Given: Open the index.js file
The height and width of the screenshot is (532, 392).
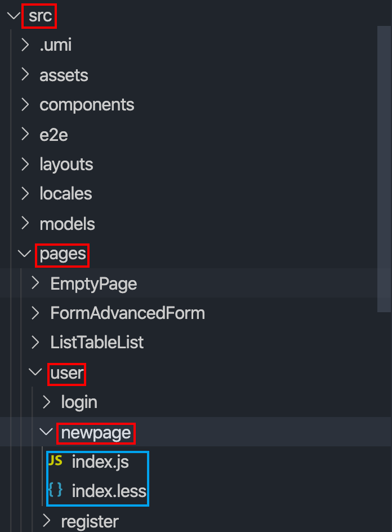Looking at the screenshot, I should point(100,462).
